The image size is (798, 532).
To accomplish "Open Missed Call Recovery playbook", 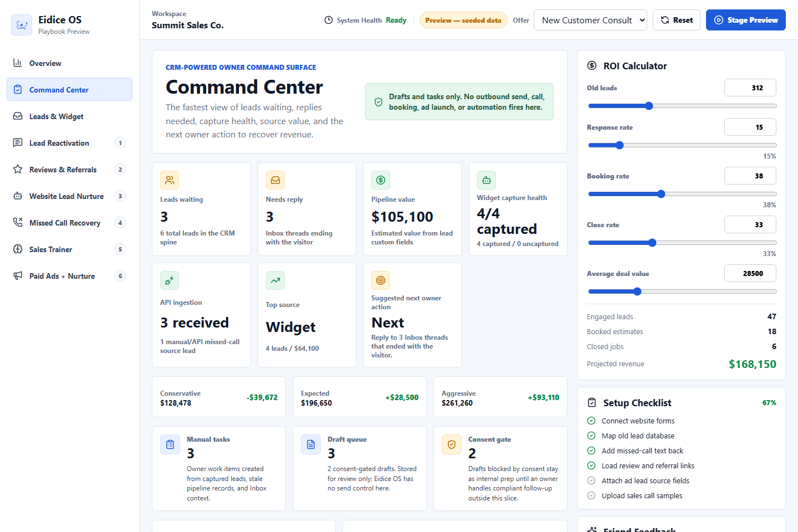I will (69, 222).
